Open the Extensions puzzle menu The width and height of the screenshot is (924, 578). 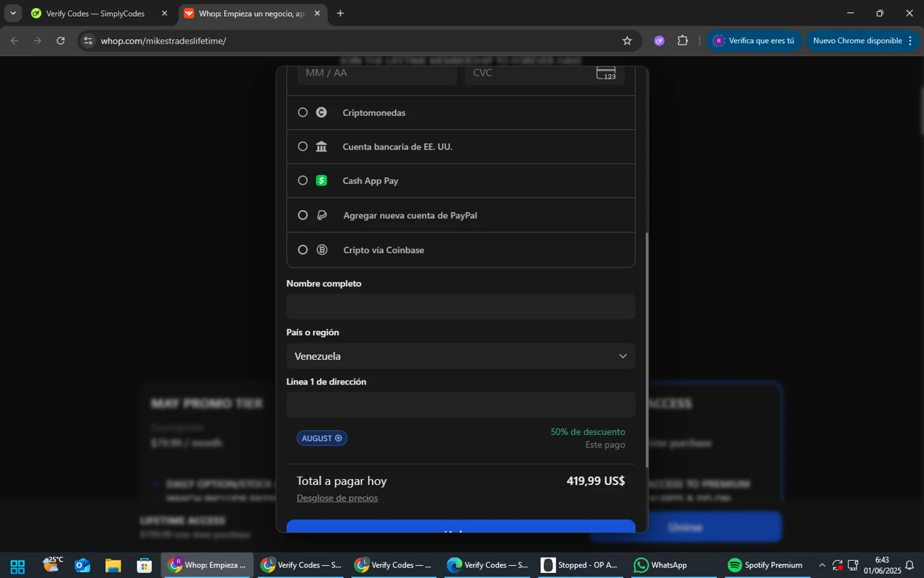(x=683, y=41)
